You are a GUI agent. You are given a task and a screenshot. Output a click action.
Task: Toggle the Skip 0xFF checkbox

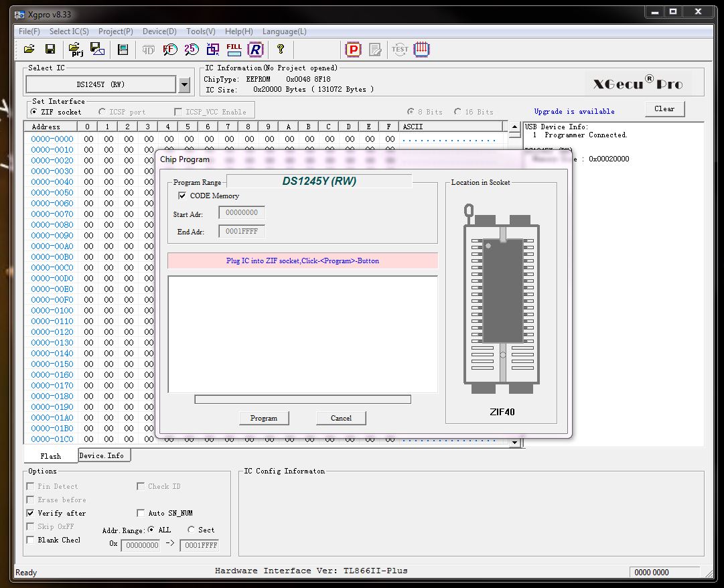point(31,526)
